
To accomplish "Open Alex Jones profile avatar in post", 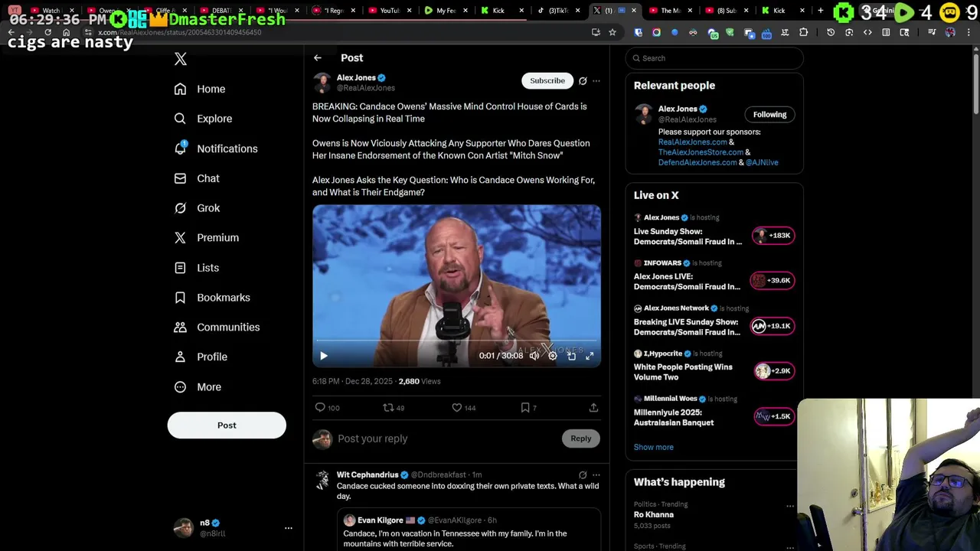I will pos(322,83).
